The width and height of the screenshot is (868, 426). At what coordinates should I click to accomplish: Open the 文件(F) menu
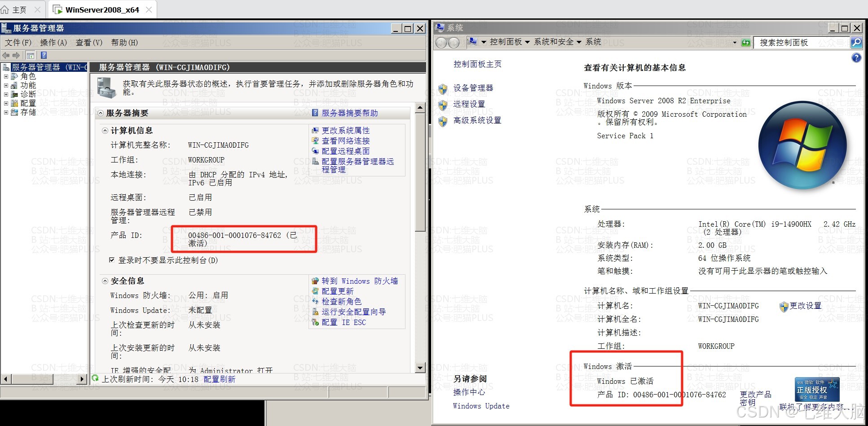click(18, 43)
